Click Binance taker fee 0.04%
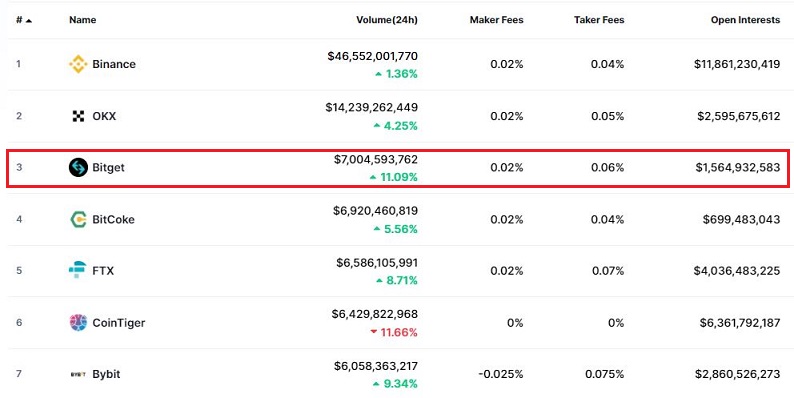This screenshot has height=398, width=794. point(608,64)
